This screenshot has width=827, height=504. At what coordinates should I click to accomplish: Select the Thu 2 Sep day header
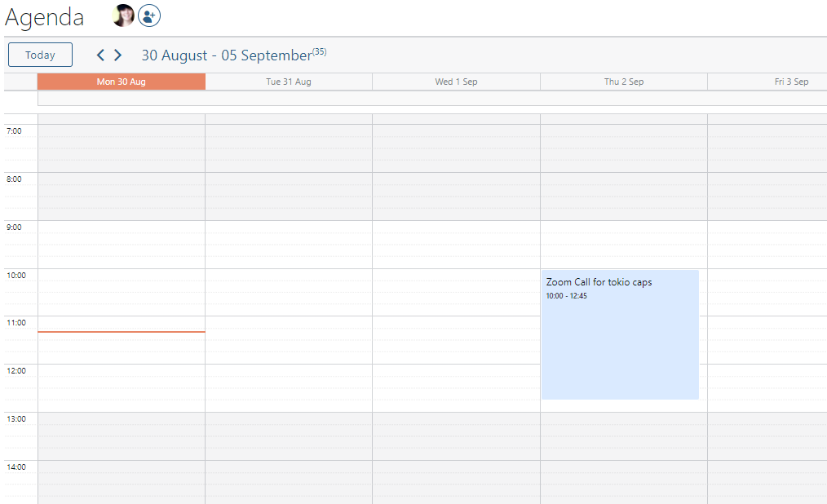point(624,82)
